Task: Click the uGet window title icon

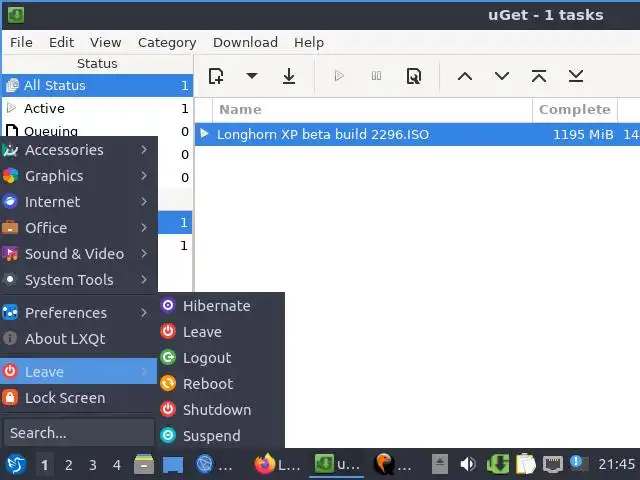Action: coord(16,15)
